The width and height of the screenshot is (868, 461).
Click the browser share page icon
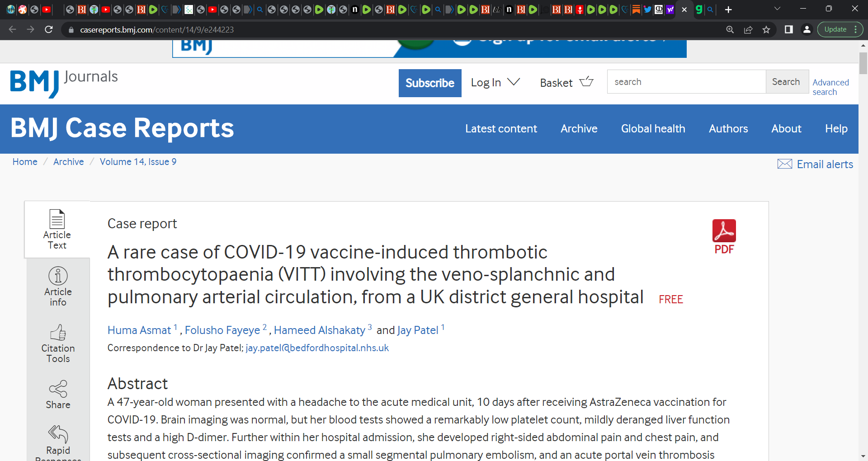tap(748, 29)
